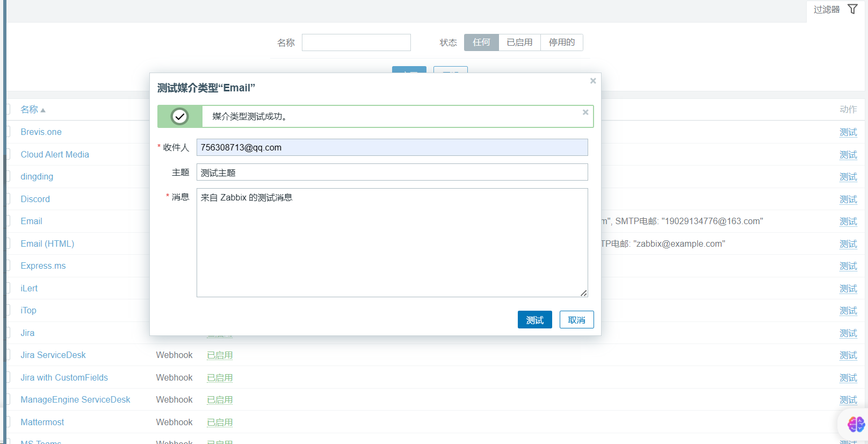Click 测试 link in dingding row

pyautogui.click(x=848, y=177)
